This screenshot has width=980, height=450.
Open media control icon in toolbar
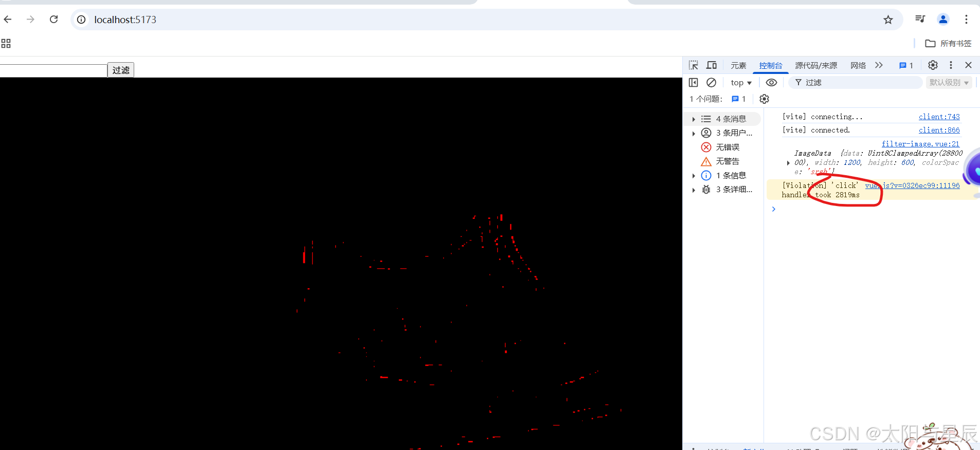tap(920, 20)
